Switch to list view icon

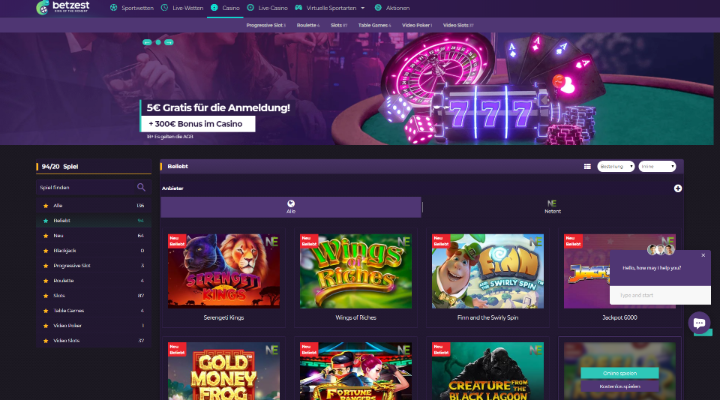(587, 167)
